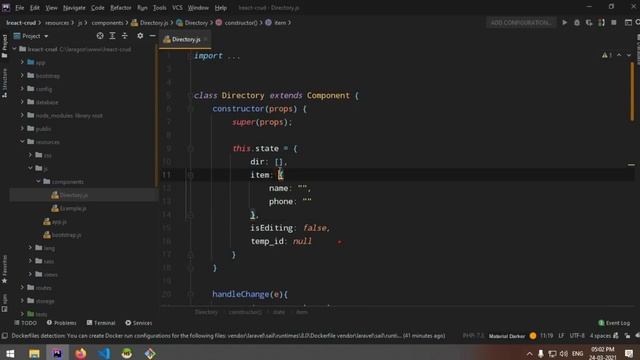The image size is (640, 360).
Task: Expand the config folder
Action: pyautogui.click(x=22, y=89)
